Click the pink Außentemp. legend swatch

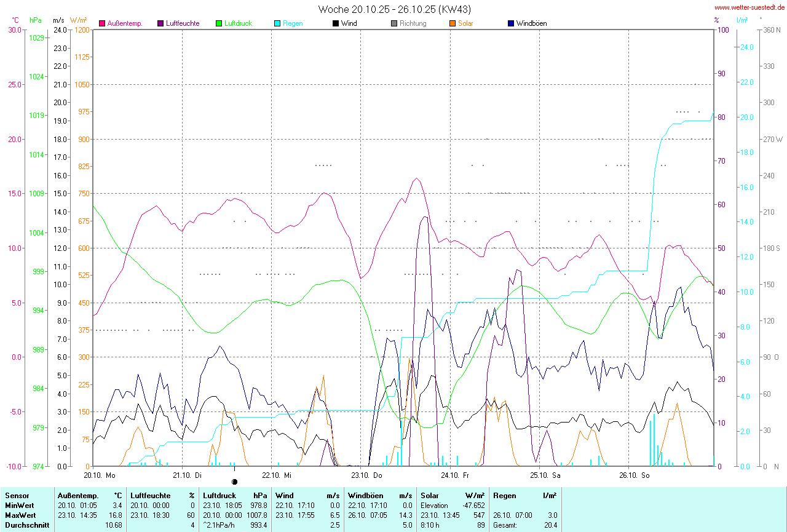point(102,23)
